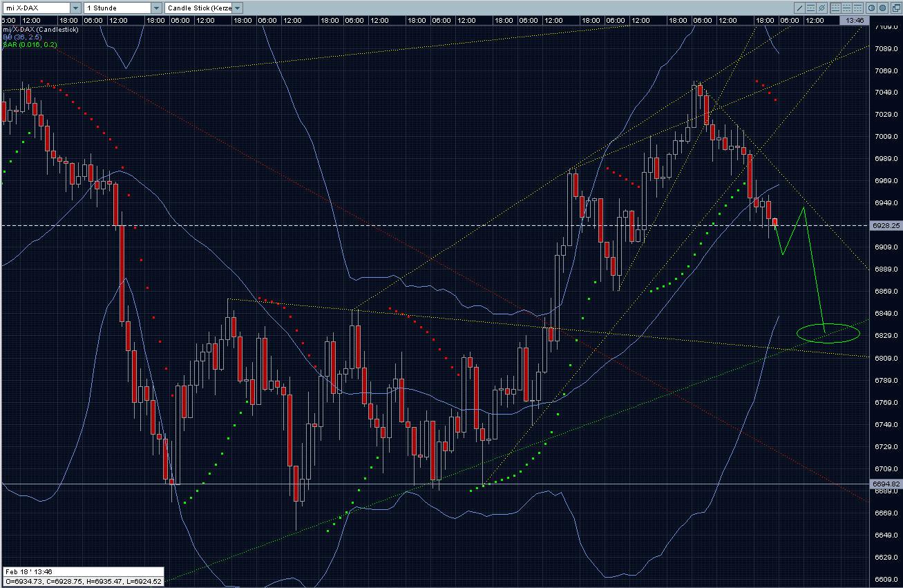Click the overlapping windows icon
903x588 pixels.
(895, 8)
